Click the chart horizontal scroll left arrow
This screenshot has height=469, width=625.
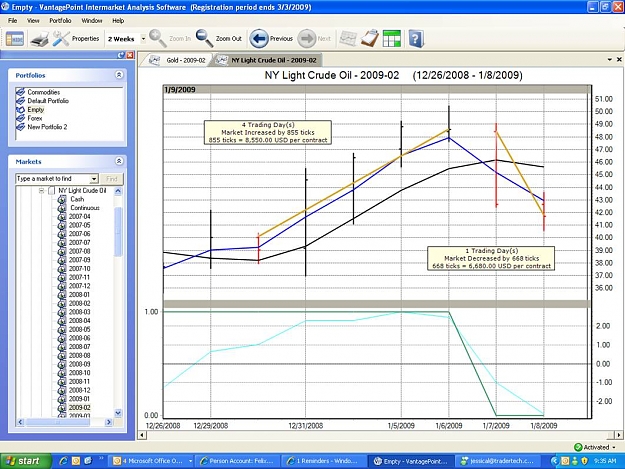coord(142,435)
